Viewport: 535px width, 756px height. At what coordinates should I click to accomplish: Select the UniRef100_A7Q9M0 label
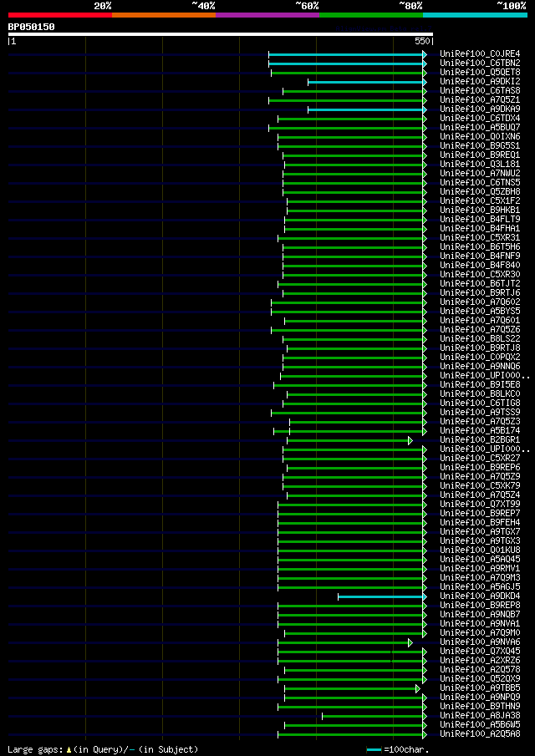point(480,632)
